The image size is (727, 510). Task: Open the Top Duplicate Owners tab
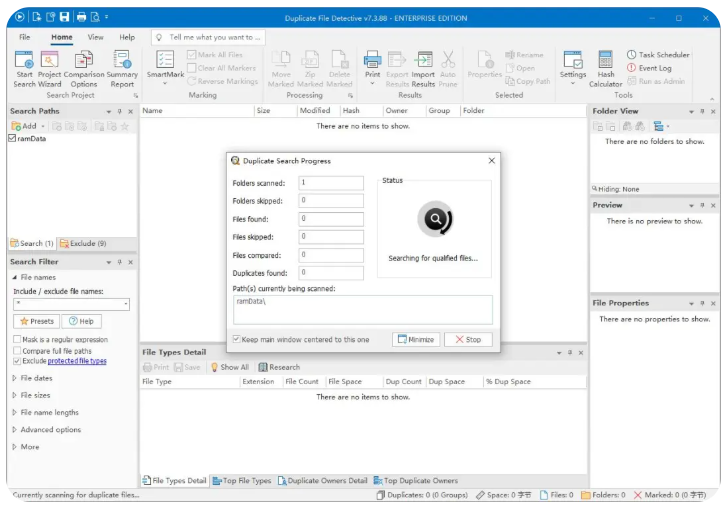416,481
